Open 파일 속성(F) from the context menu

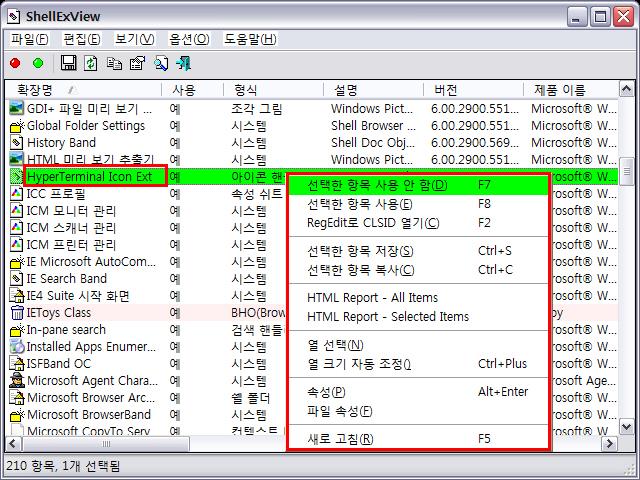pyautogui.click(x=418, y=411)
